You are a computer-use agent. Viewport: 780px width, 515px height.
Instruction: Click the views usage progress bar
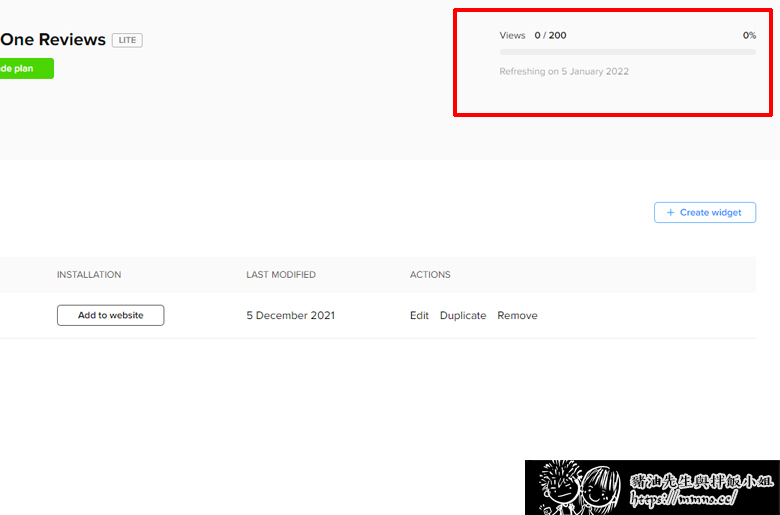(628, 52)
